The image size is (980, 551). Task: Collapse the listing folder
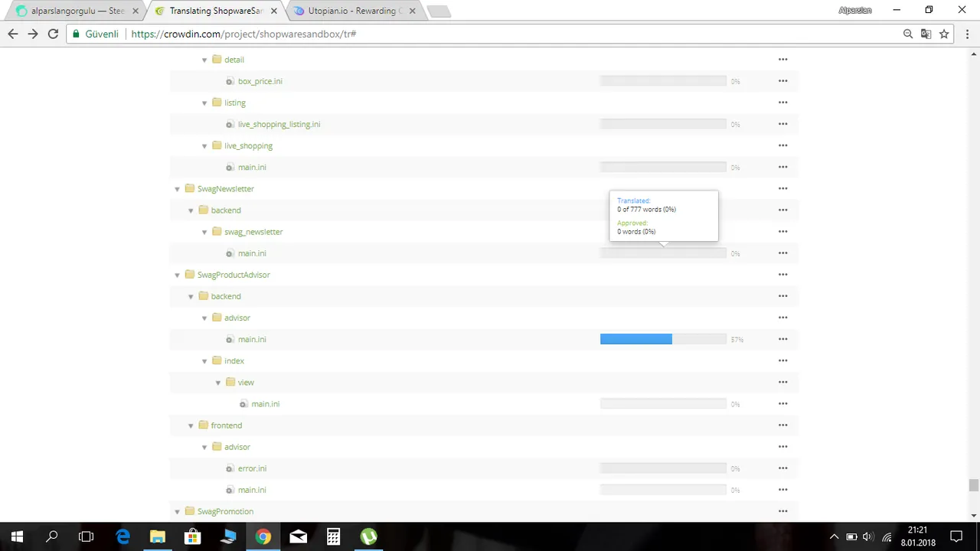pyautogui.click(x=204, y=103)
